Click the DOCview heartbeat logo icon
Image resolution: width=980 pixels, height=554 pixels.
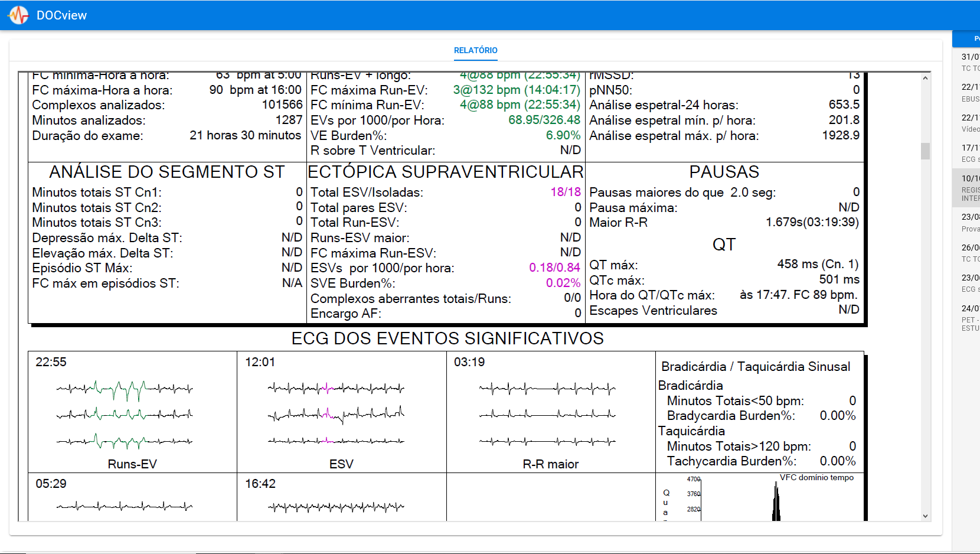point(18,15)
